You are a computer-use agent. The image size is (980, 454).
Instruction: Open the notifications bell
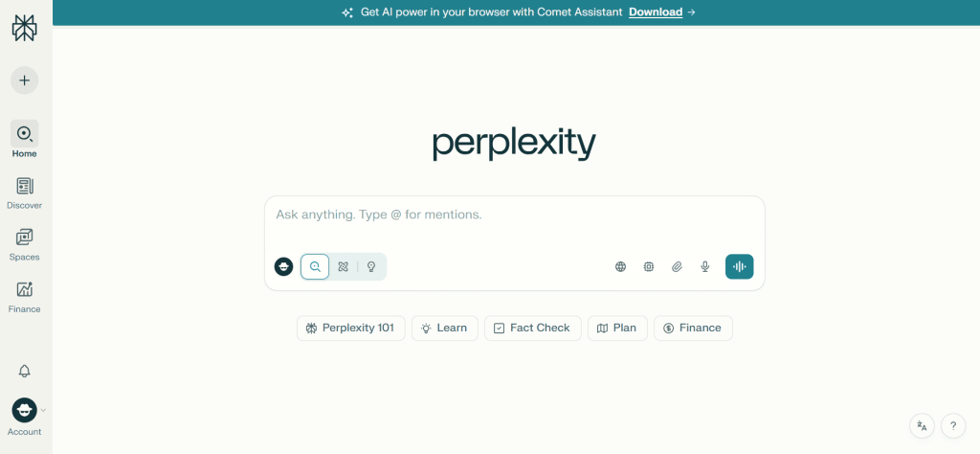pyautogui.click(x=25, y=371)
